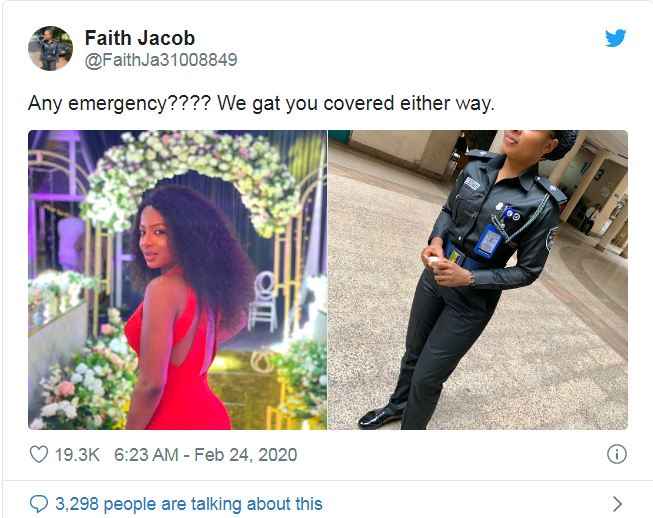Expand the conversation with chevron arrow
Screen dimensions: 653x518
[x=618, y=504]
